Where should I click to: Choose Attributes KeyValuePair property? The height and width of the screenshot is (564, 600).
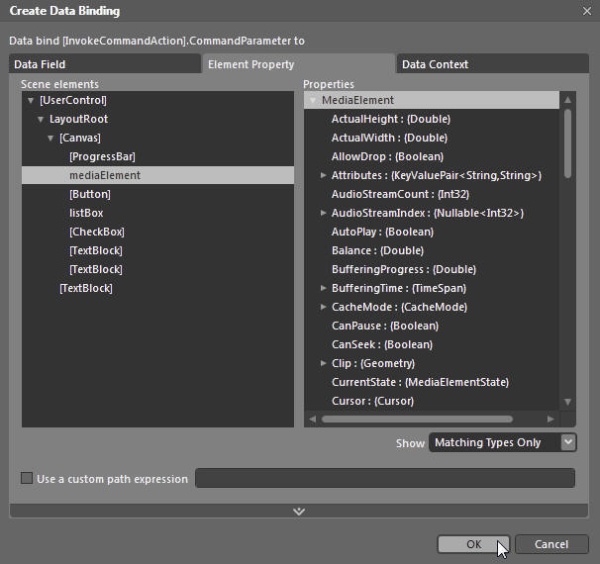[x=436, y=175]
